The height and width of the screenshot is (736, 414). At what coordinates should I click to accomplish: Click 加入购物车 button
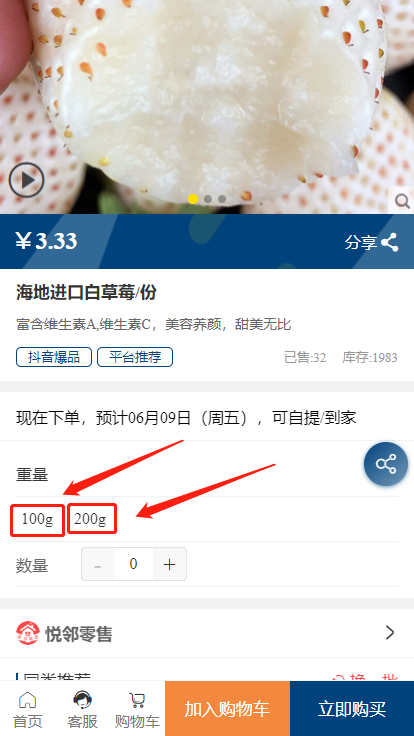point(227,709)
